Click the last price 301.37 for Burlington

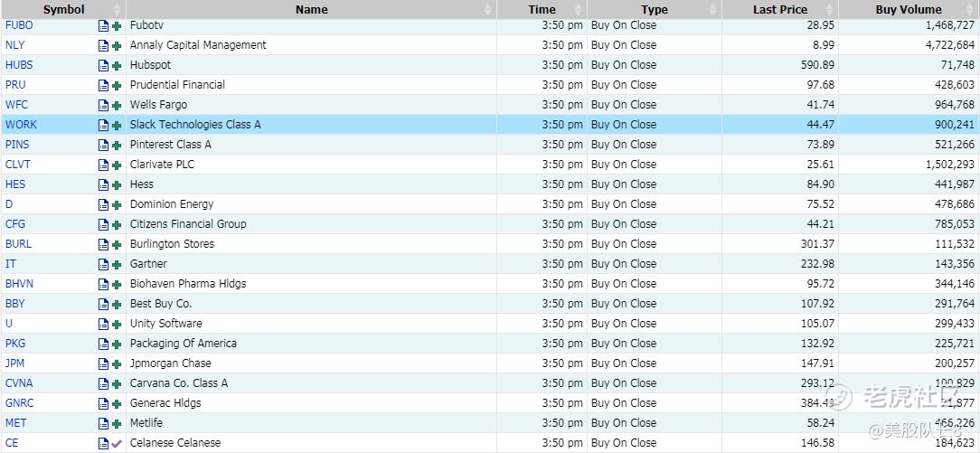coord(817,244)
